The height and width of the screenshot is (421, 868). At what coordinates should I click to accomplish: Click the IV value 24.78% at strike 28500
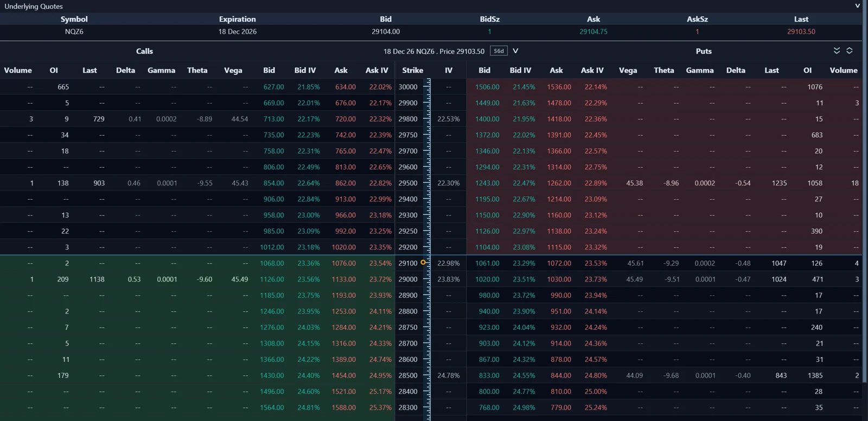tap(449, 375)
